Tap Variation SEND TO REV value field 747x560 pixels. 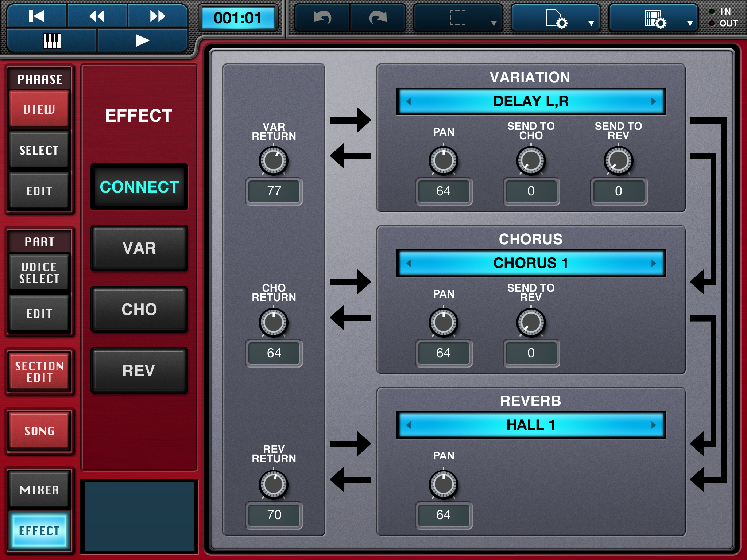[619, 191]
